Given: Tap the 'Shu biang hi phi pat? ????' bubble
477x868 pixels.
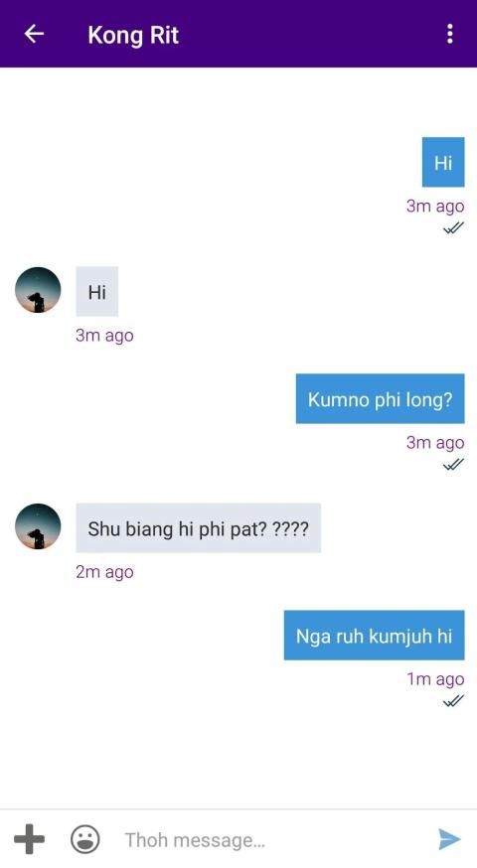Looking at the screenshot, I should (x=199, y=527).
